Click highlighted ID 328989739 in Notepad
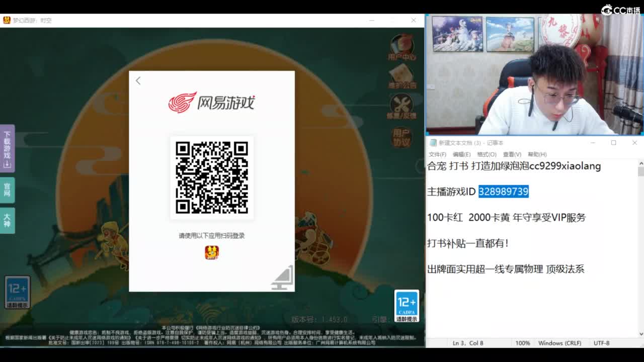This screenshot has height=362, width=644. point(503,192)
